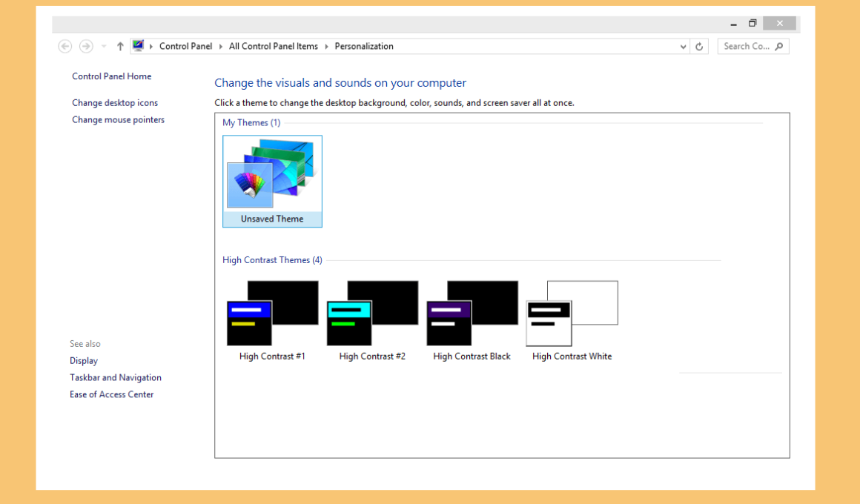Select the Personalization breadcrumb
860x504 pixels.
363,46
